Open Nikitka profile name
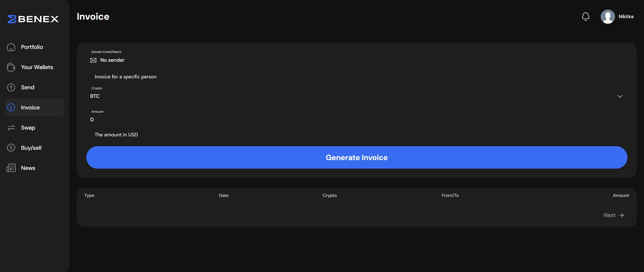Screen dimensions: 644x272 click(x=626, y=17)
